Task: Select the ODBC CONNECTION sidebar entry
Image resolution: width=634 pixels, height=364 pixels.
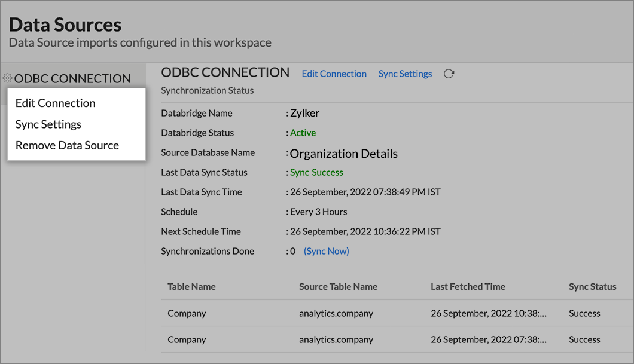Action: [74, 78]
